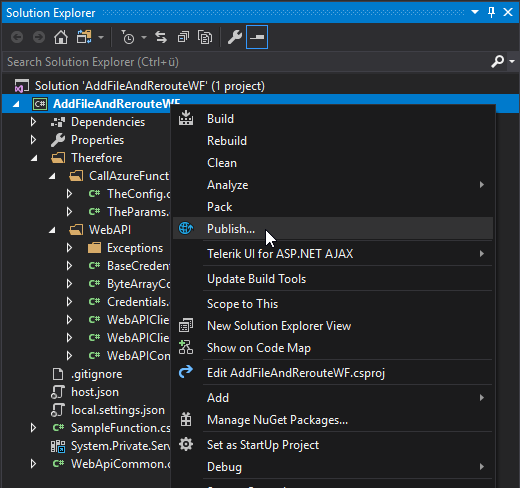
Task: Select the host.json file
Action: (95, 392)
